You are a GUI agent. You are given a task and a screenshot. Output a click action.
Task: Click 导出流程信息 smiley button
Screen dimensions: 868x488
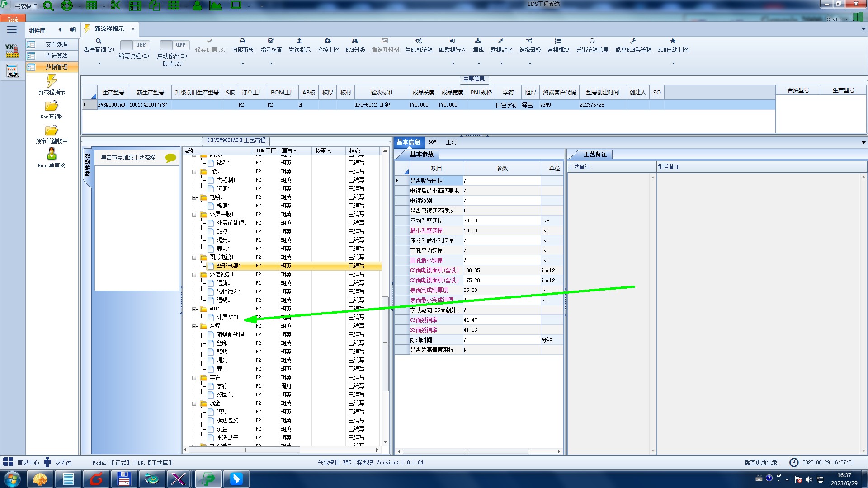592,45
